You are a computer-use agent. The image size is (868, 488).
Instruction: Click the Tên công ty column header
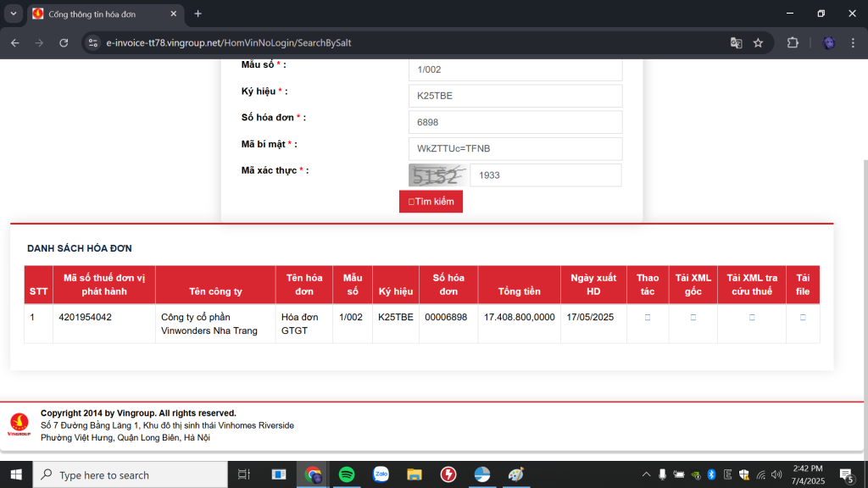coord(215,285)
